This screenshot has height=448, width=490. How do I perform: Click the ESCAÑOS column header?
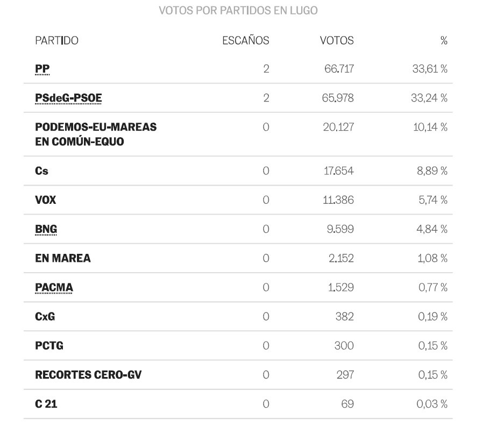pos(246,41)
